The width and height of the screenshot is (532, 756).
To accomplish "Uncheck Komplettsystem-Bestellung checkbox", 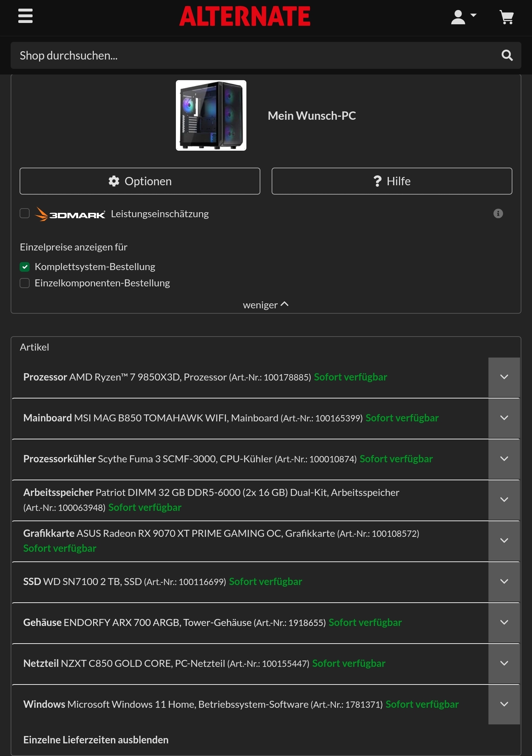I will [25, 267].
